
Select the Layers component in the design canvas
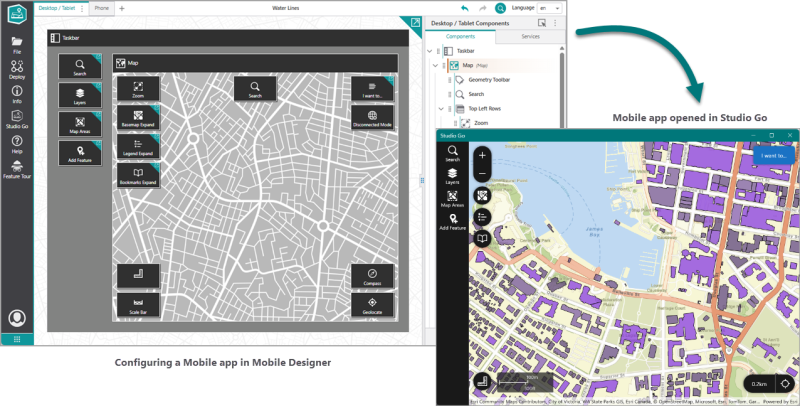[80, 95]
